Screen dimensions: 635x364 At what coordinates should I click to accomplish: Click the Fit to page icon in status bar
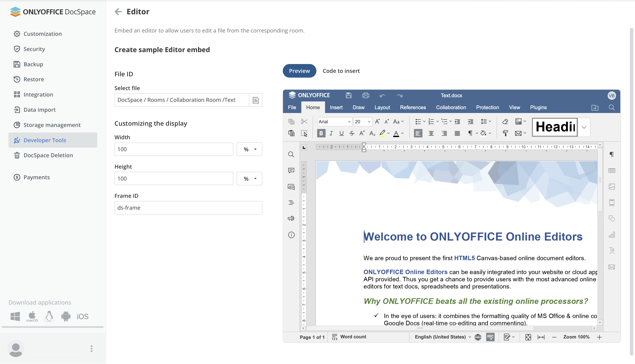pyautogui.click(x=528, y=337)
